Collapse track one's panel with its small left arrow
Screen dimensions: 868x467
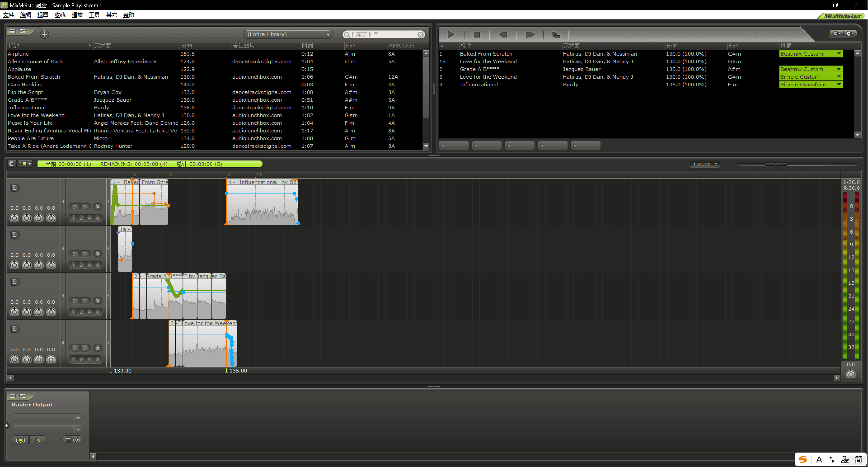click(63, 202)
